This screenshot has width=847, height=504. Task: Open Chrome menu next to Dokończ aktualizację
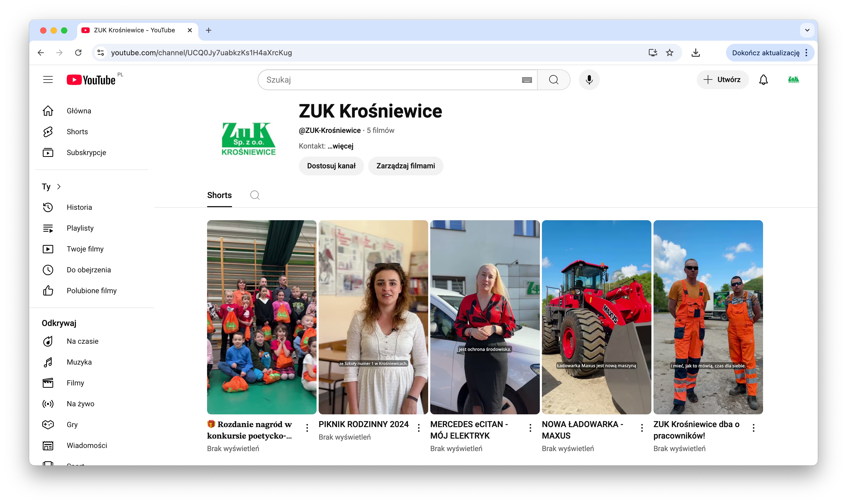click(x=806, y=53)
